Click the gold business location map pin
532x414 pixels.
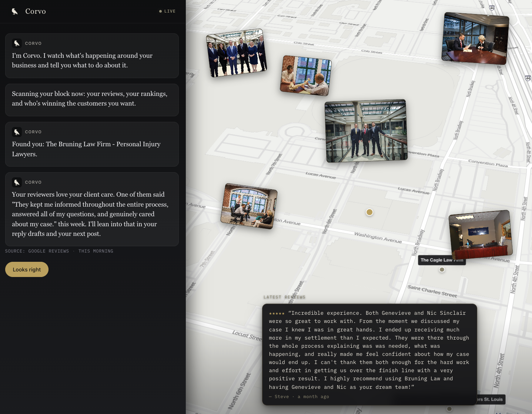369,212
